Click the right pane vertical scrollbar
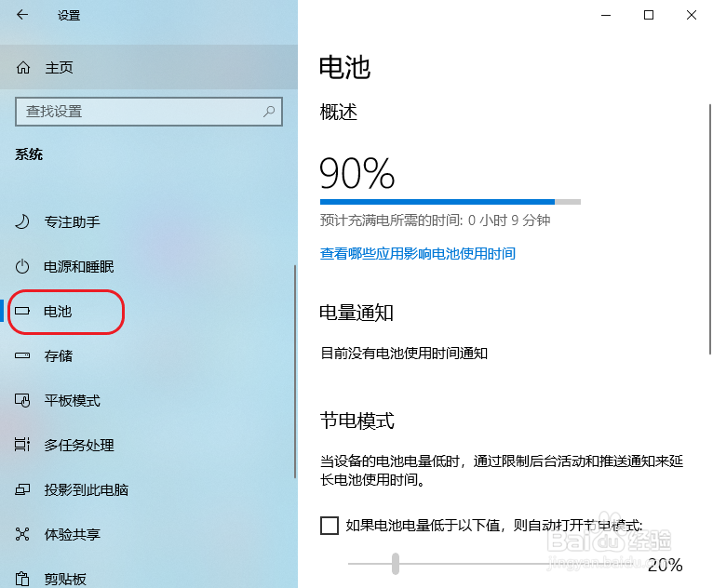The width and height of the screenshot is (713, 588). point(710,230)
